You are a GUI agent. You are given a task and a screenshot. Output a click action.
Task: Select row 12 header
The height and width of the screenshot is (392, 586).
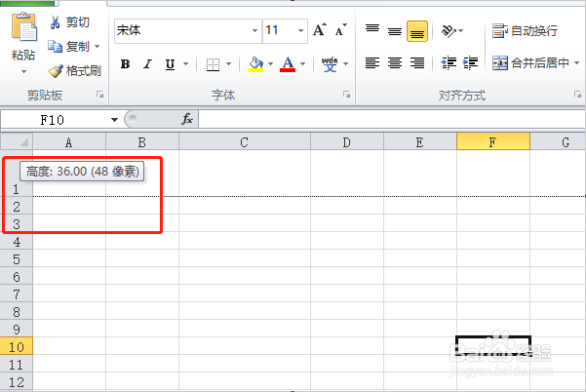17,382
